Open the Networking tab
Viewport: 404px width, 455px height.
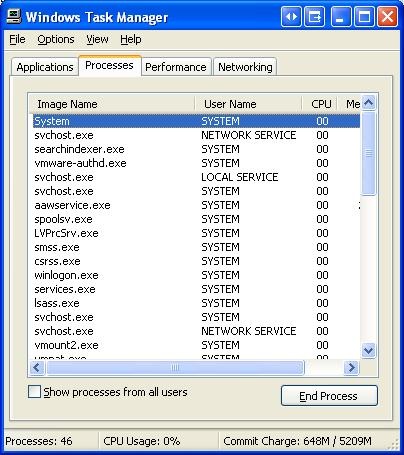click(x=245, y=67)
